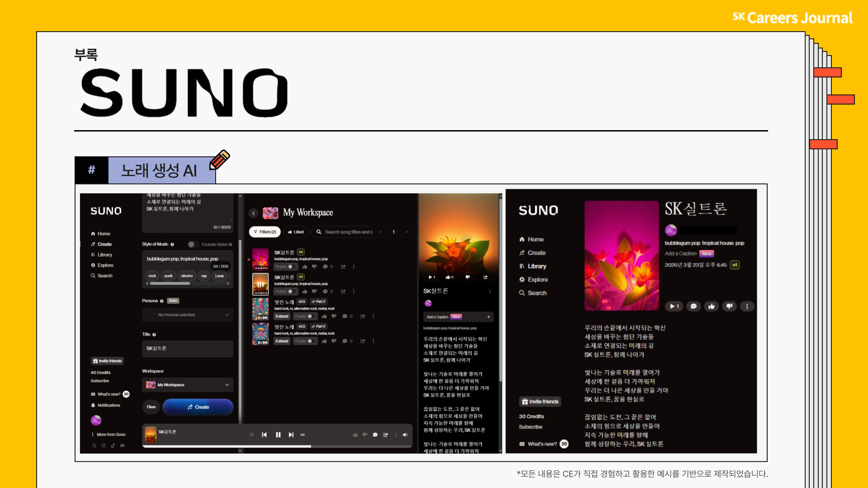Toggle the Exclude Styles switch

point(193,244)
